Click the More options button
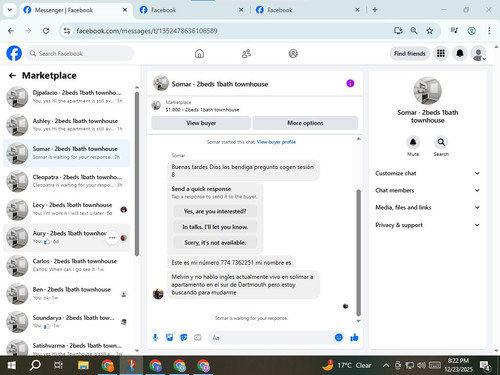This screenshot has height=375, width=500. (305, 123)
